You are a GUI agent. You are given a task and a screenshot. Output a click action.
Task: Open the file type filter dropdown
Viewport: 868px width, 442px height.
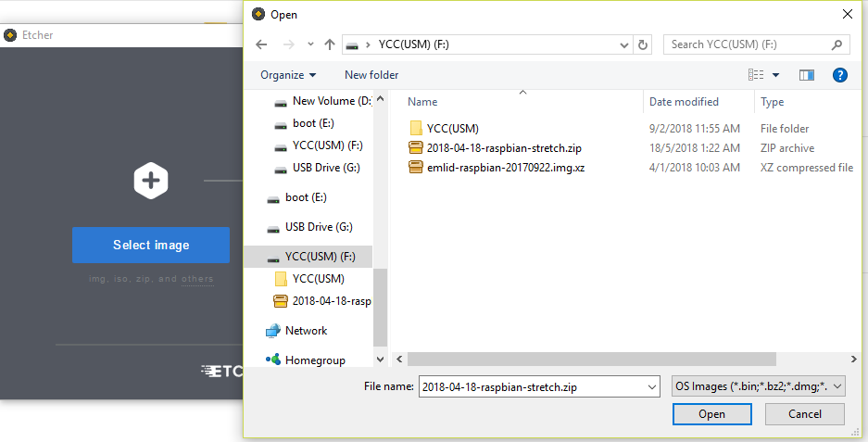point(757,385)
